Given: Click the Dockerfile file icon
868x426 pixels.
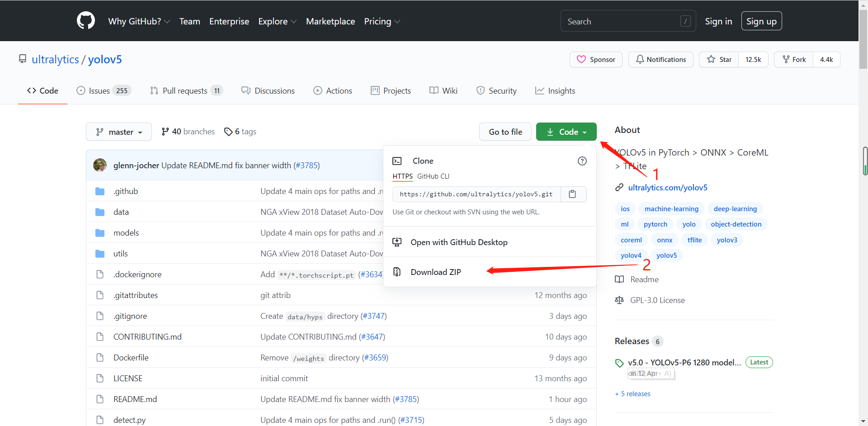Looking at the screenshot, I should tap(100, 358).
